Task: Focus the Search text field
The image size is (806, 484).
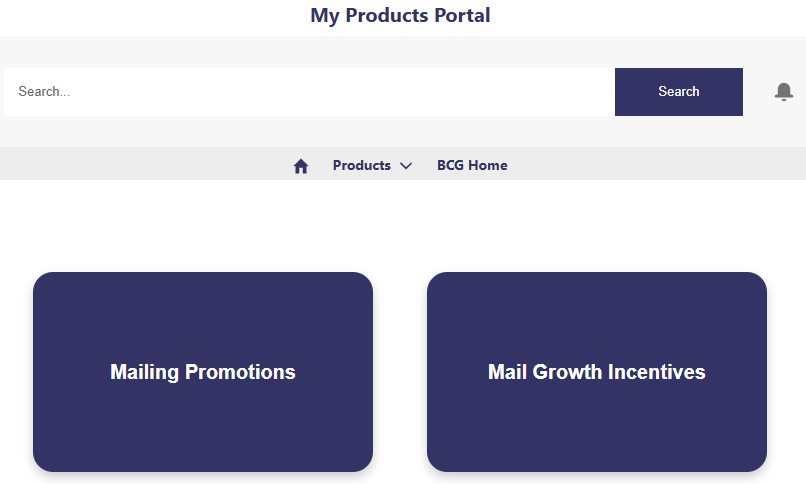Action: point(309,92)
